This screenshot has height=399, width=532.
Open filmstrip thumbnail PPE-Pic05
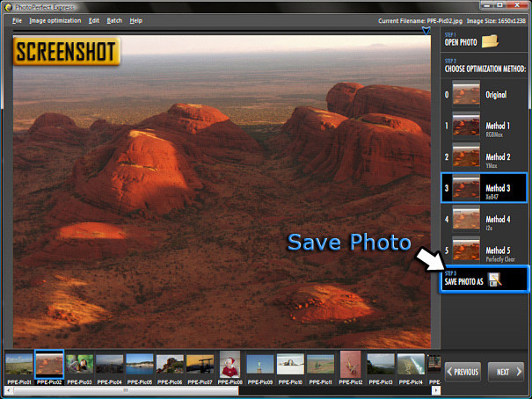[x=140, y=365]
